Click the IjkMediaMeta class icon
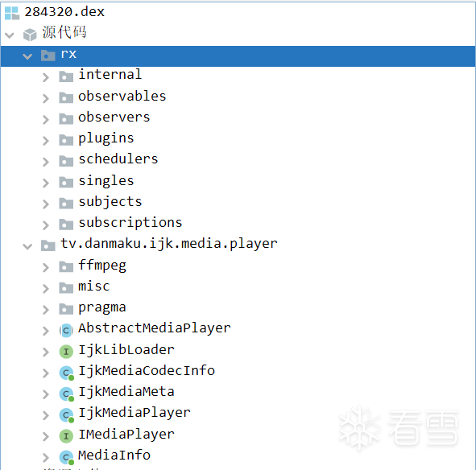Image resolution: width=476 pixels, height=470 pixels. tap(67, 394)
